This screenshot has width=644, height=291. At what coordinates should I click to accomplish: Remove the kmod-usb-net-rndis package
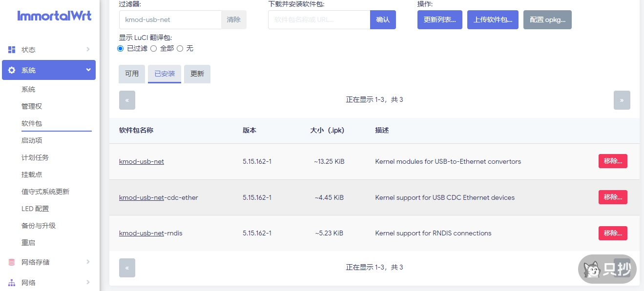(x=613, y=233)
